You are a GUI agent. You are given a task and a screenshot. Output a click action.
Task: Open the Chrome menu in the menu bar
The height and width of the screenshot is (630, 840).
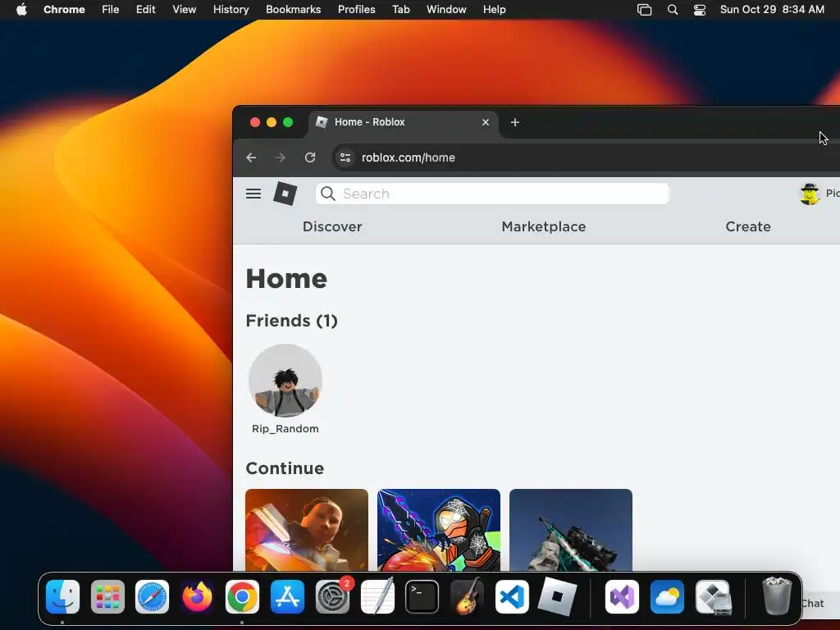(x=64, y=10)
